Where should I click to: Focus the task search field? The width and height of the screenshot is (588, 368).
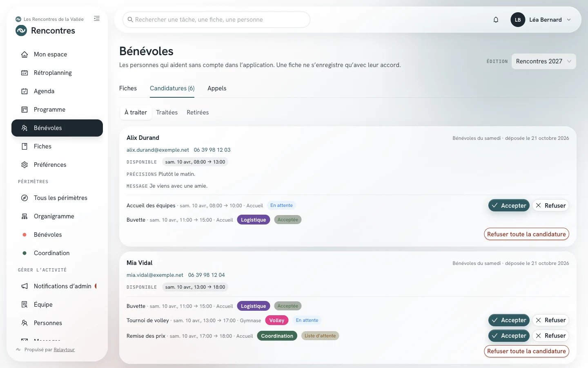tap(216, 20)
